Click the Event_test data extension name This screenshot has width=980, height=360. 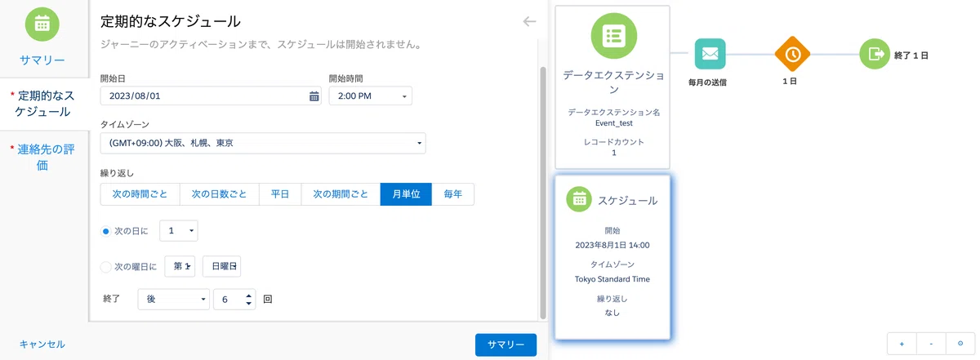tap(612, 123)
